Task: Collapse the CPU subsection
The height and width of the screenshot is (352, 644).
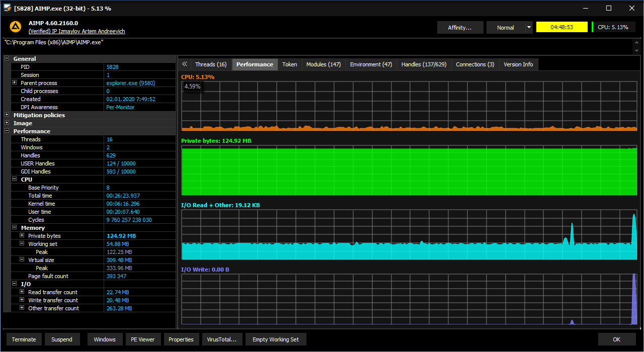Action: pos(15,179)
